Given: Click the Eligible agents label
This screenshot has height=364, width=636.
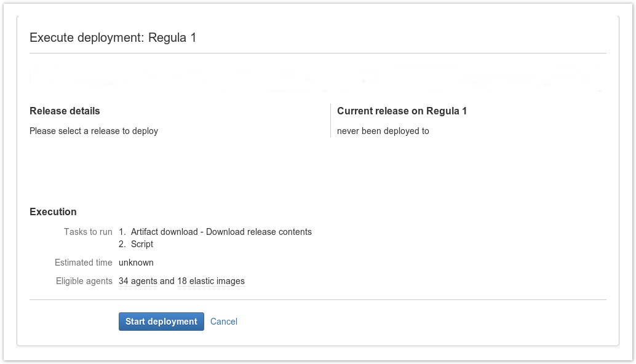Looking at the screenshot, I should click(84, 281).
